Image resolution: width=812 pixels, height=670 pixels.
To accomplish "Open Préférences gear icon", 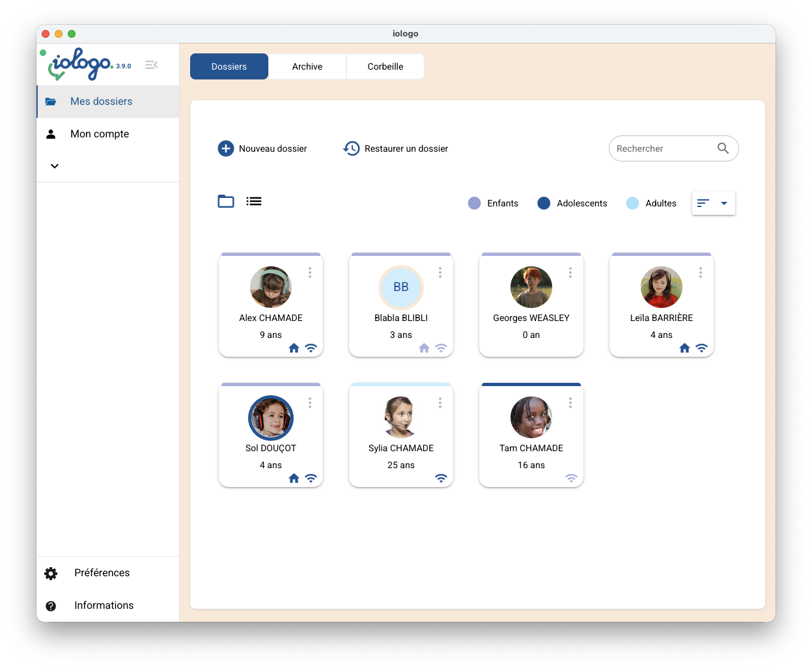I will click(x=51, y=573).
